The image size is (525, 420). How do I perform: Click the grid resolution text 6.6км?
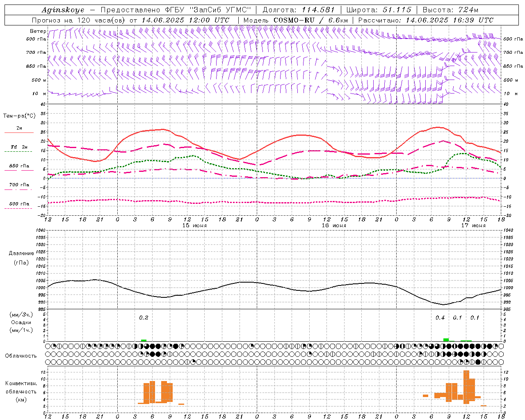pyautogui.click(x=338, y=20)
